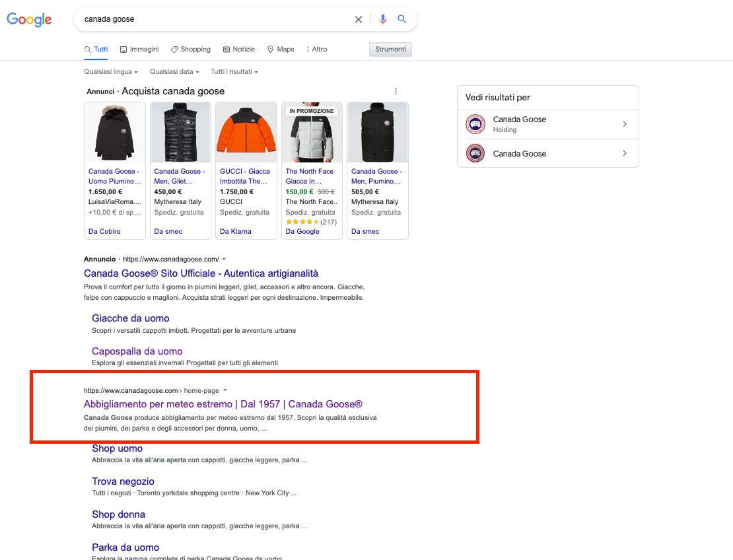Open the Shop donna sitelink

click(118, 514)
